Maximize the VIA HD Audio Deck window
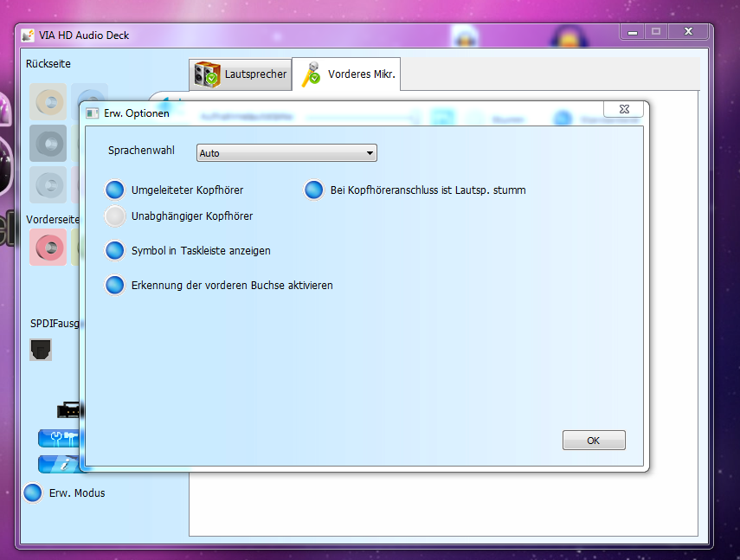740x560 pixels. (656, 32)
